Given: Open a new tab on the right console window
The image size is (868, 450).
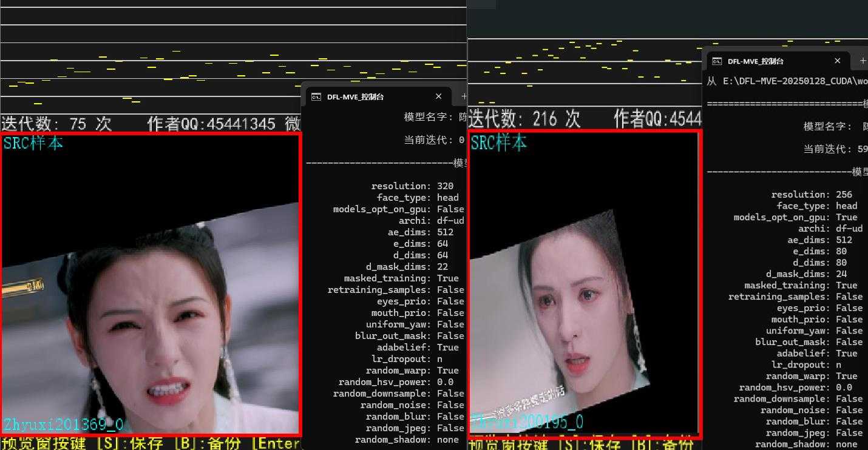Looking at the screenshot, I should pos(863,61).
